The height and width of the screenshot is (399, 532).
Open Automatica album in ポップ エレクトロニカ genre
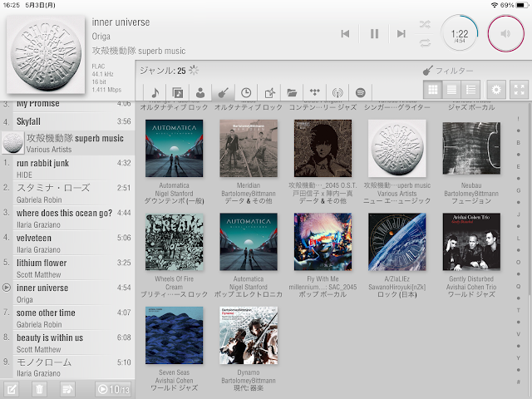click(249, 242)
